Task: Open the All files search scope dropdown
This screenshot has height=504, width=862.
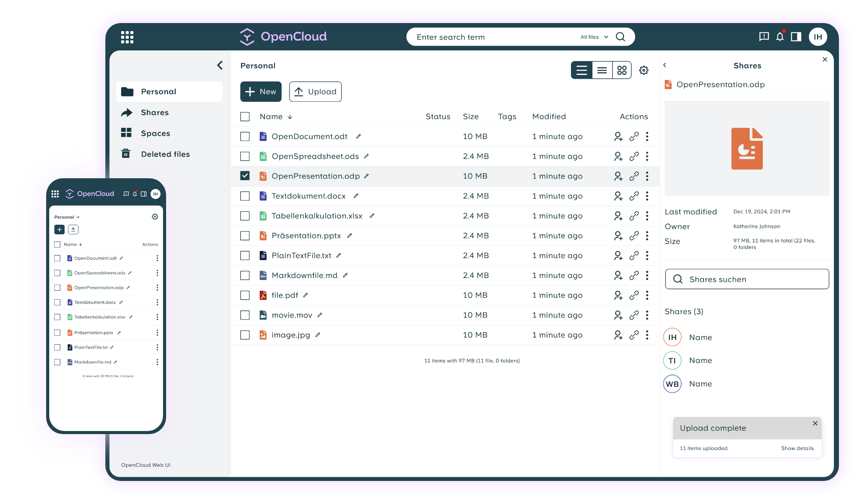Action: (593, 36)
